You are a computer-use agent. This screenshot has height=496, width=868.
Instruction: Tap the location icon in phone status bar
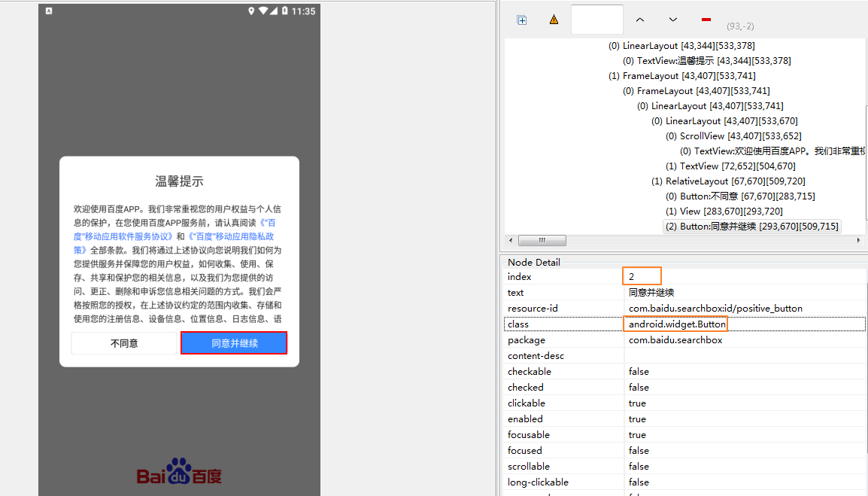click(x=250, y=11)
